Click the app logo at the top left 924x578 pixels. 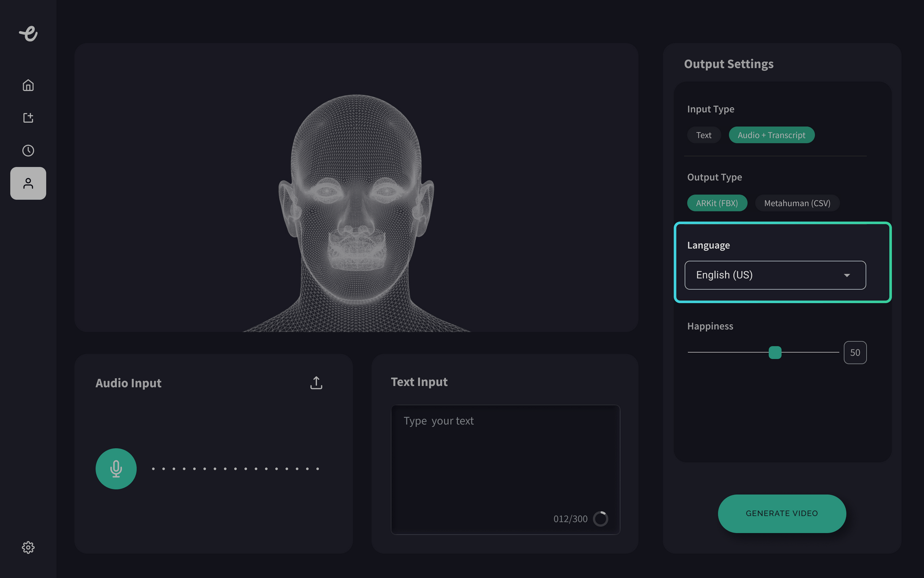[x=29, y=34]
